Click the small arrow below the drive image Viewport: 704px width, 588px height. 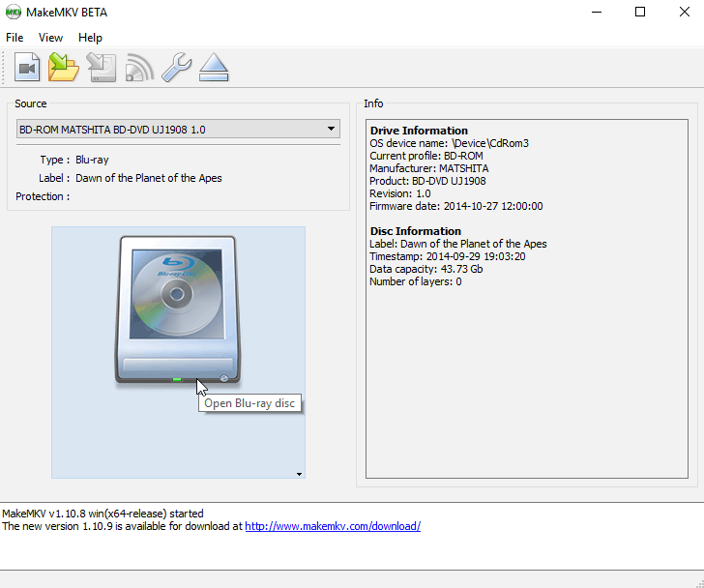(x=299, y=474)
